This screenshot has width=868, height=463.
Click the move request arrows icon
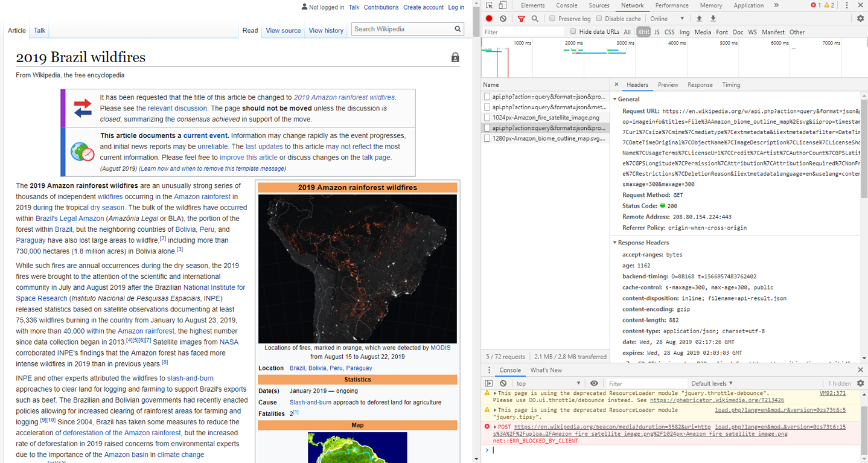tap(83, 108)
